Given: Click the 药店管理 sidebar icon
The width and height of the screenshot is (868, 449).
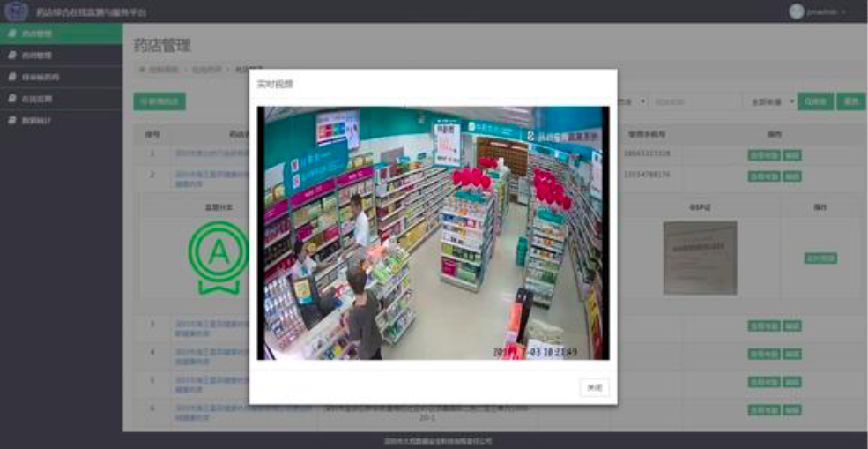Looking at the screenshot, I should [12, 34].
